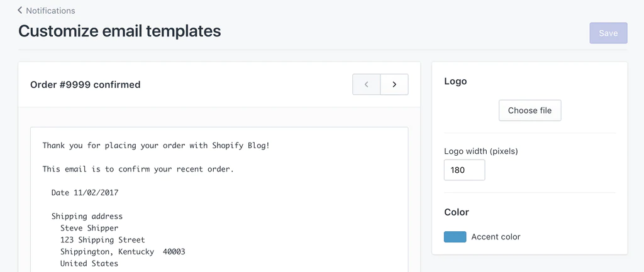The image size is (644, 272).
Task: Select the Customize email templates heading
Action: [x=119, y=31]
